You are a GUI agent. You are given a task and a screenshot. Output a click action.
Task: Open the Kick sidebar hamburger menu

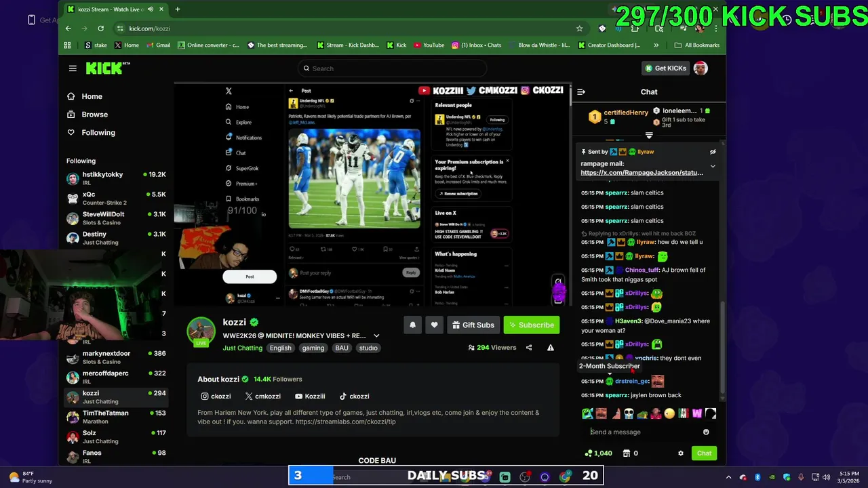point(73,68)
